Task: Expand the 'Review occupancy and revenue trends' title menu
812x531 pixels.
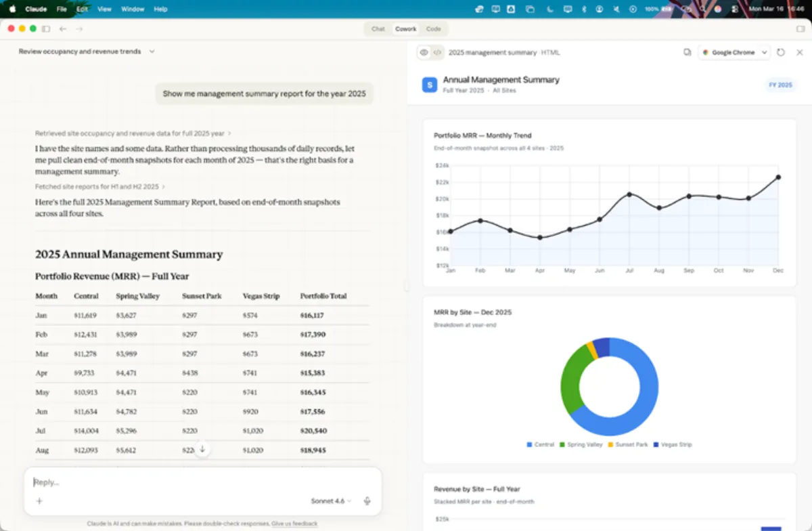Action: point(152,51)
